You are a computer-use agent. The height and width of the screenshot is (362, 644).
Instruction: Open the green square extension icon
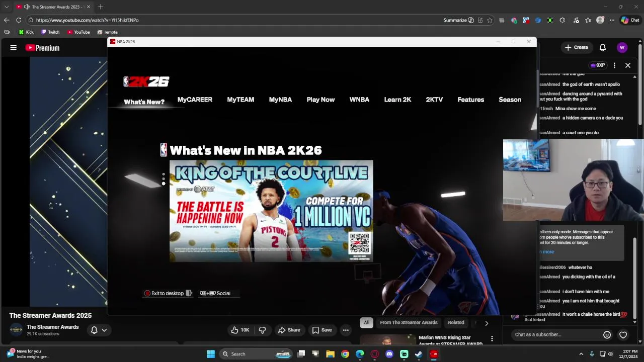coord(550,20)
